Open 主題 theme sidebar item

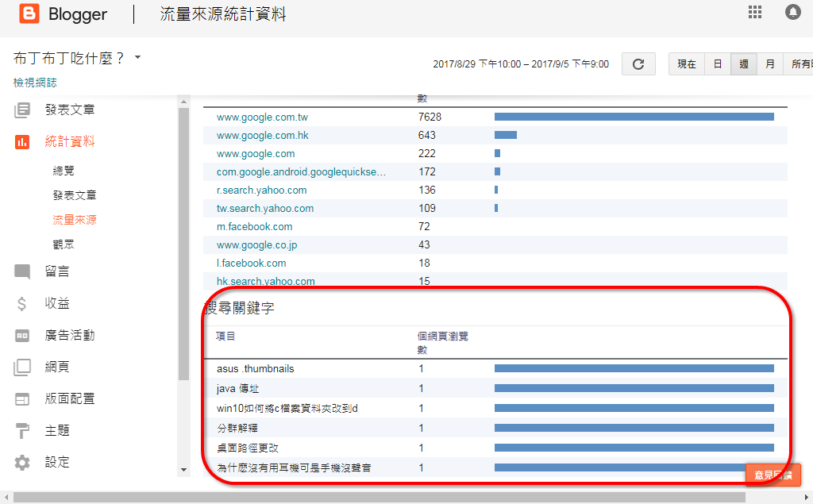[57, 430]
